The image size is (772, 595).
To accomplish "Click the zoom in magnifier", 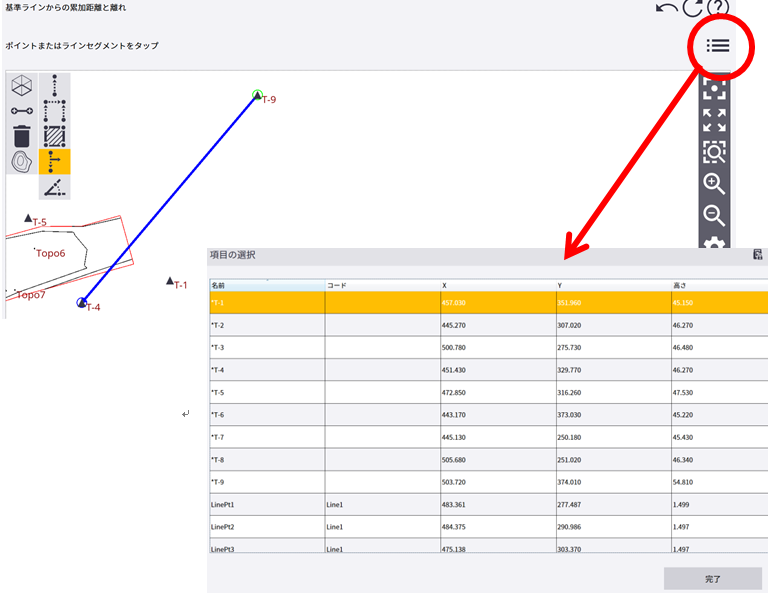I will (x=714, y=184).
